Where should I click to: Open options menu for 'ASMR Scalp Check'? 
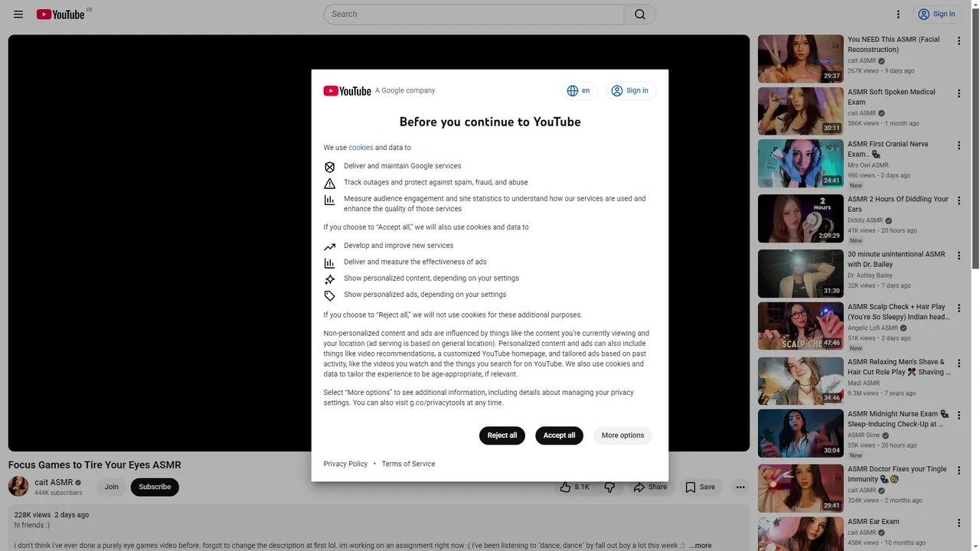click(x=959, y=308)
